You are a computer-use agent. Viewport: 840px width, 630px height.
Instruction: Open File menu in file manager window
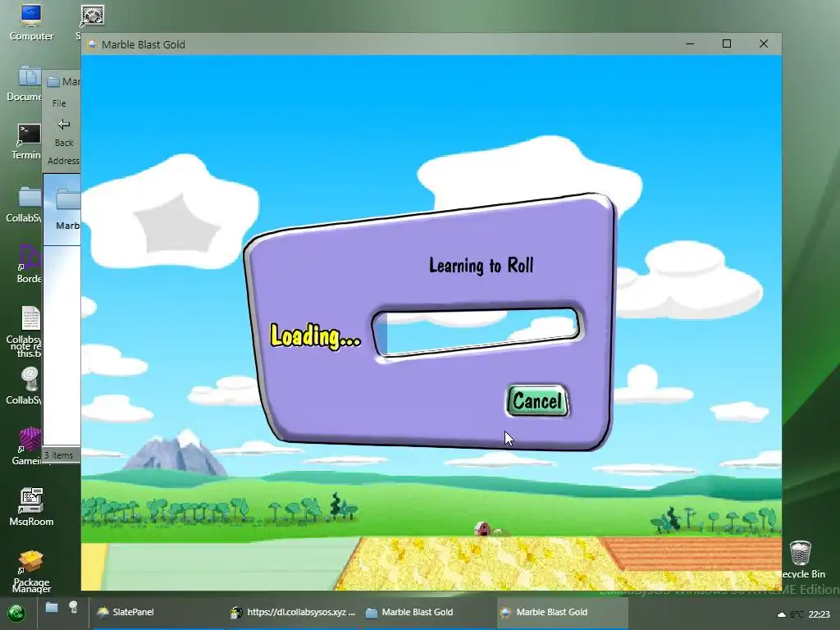coord(59,103)
